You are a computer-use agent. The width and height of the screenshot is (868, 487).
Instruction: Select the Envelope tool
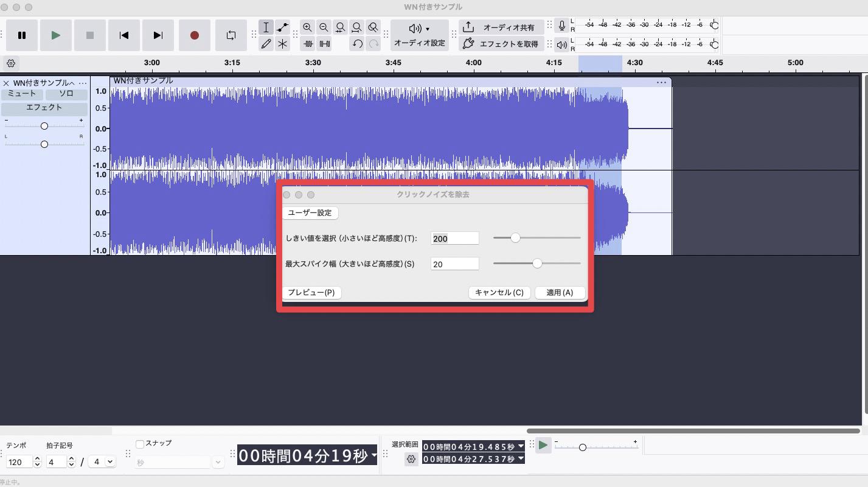coord(282,27)
